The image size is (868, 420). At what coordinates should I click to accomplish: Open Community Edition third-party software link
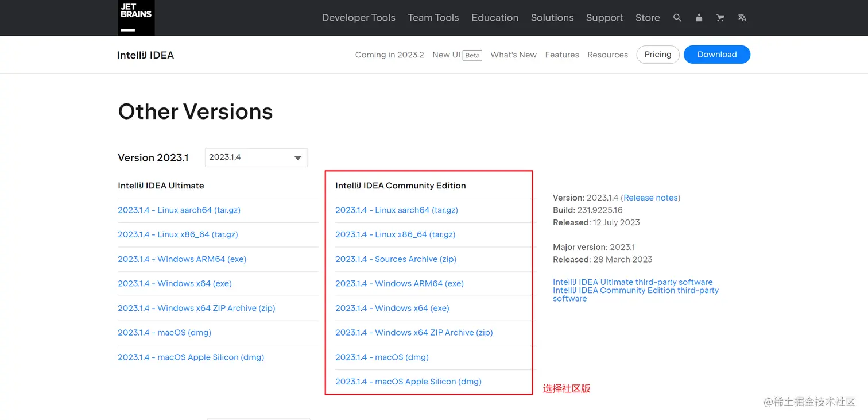[x=635, y=294]
